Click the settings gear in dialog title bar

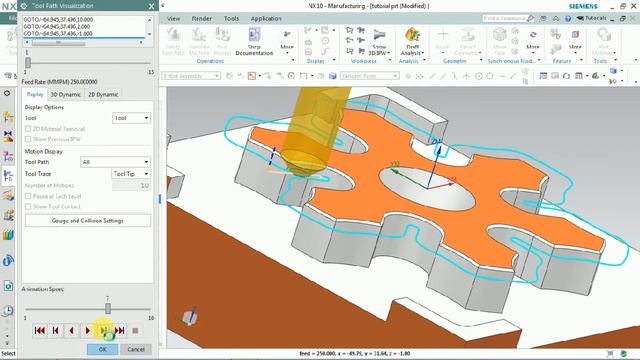point(23,6)
